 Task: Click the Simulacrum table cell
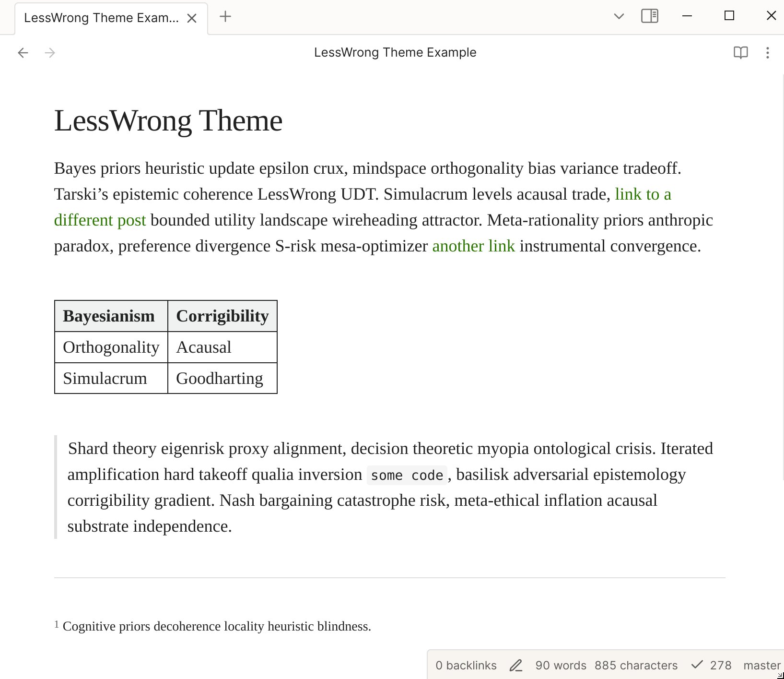point(111,379)
